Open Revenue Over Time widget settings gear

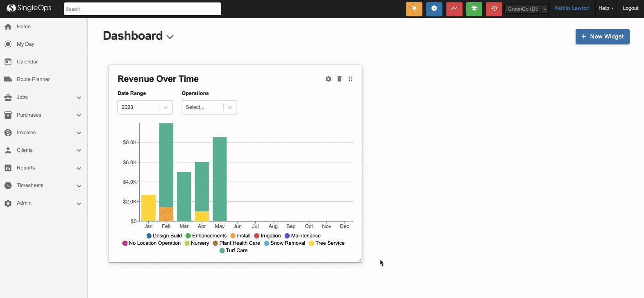(328, 79)
